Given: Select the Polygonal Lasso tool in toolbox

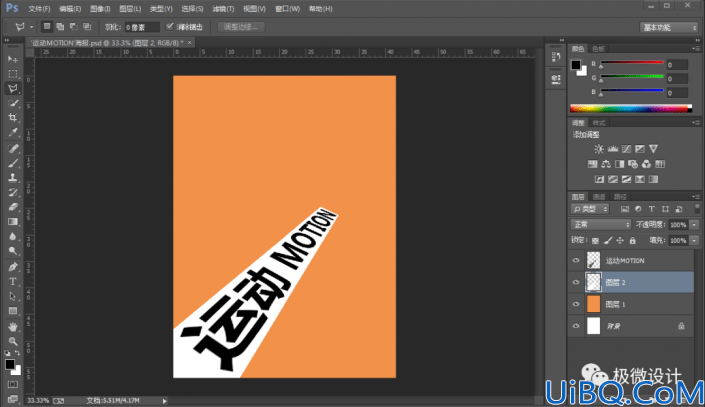Looking at the screenshot, I should tap(13, 89).
